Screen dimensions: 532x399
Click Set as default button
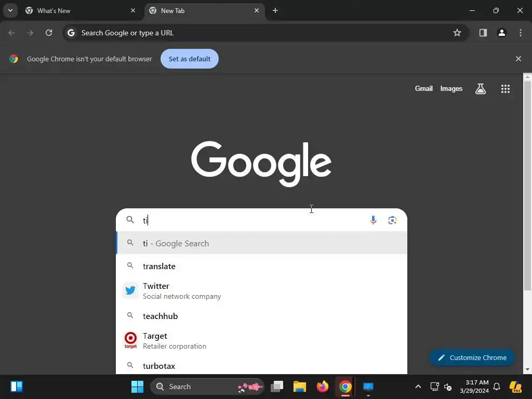click(189, 59)
